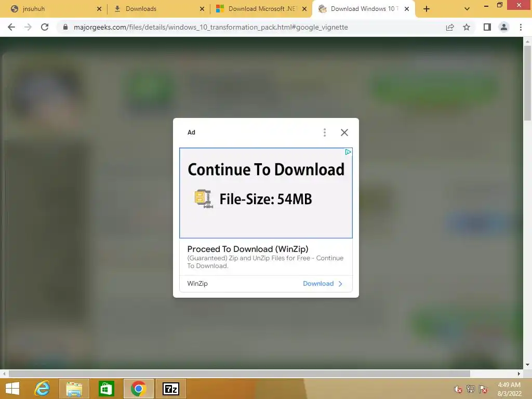The height and width of the screenshot is (399, 532).
Task: Open the Windows Start menu
Action: (12, 389)
